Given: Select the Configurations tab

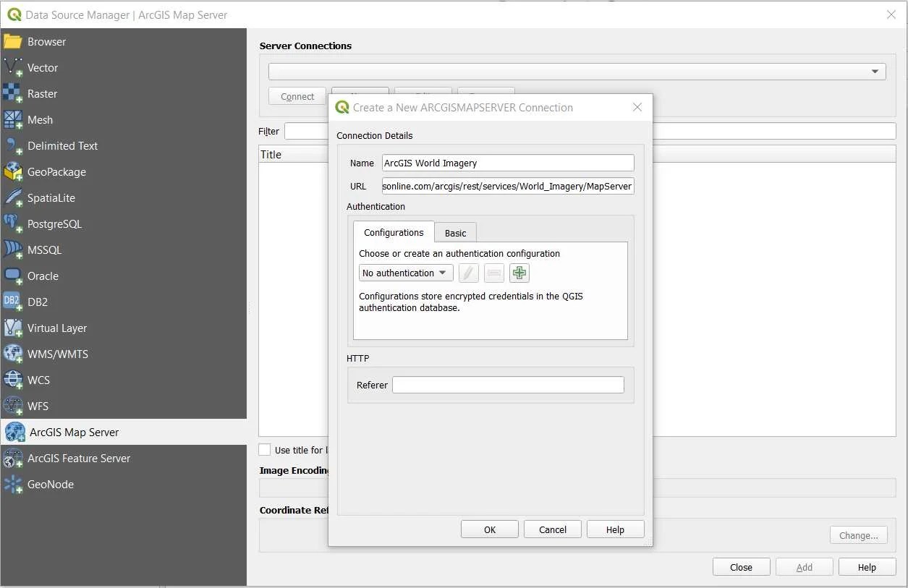Looking at the screenshot, I should pos(393,232).
